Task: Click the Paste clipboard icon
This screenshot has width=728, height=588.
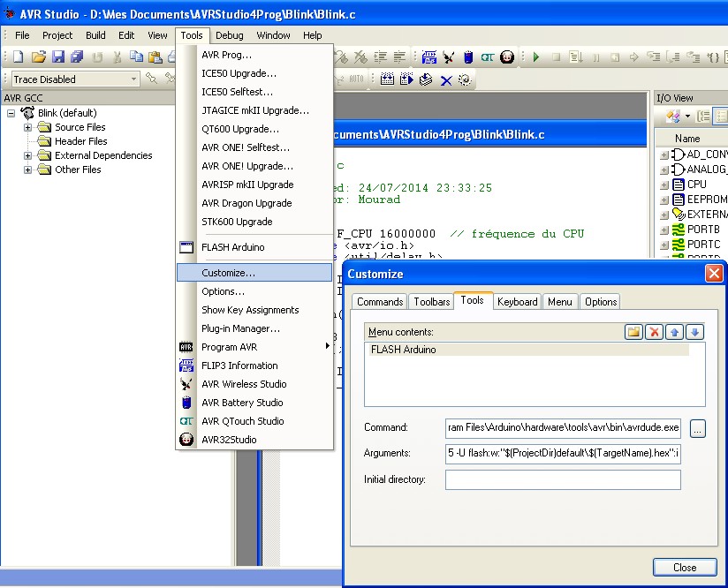Action: [x=155, y=57]
